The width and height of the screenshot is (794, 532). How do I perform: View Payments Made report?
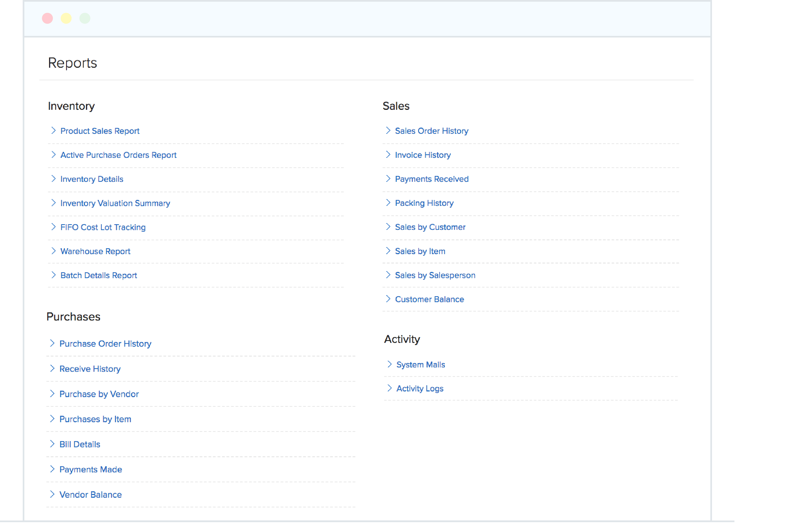pyautogui.click(x=91, y=469)
